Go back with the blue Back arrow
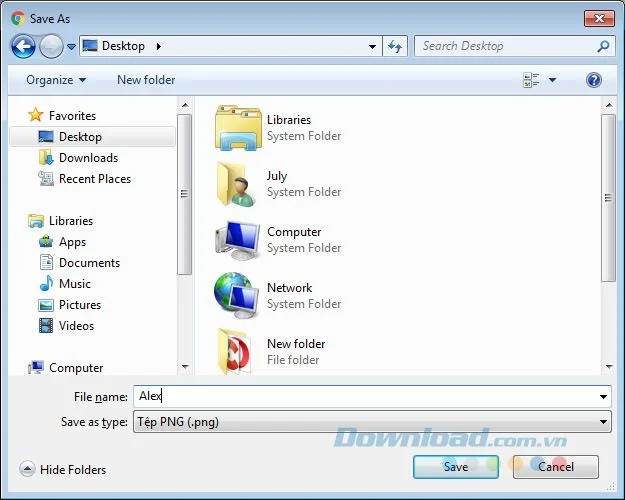The image size is (625, 500). pos(23,47)
